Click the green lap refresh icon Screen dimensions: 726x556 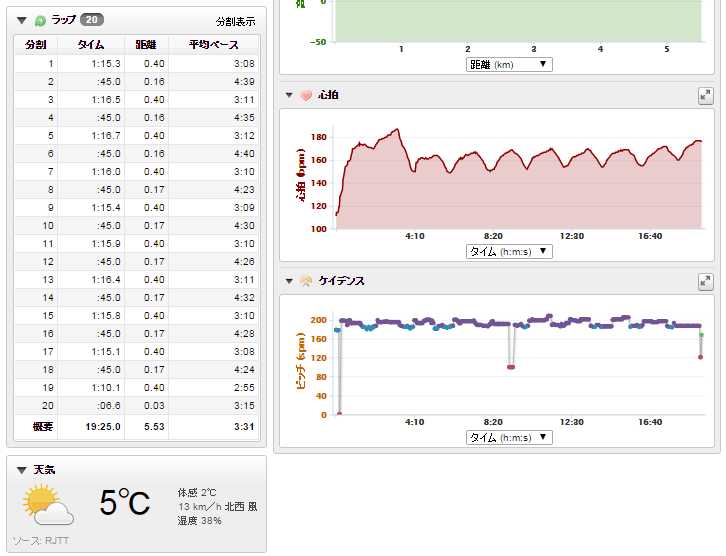tap(41, 20)
